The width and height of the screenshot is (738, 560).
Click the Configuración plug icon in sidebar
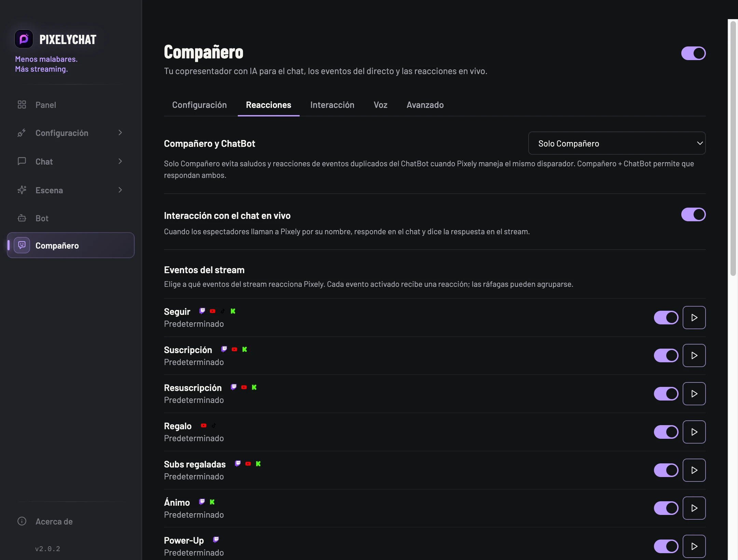(x=22, y=133)
